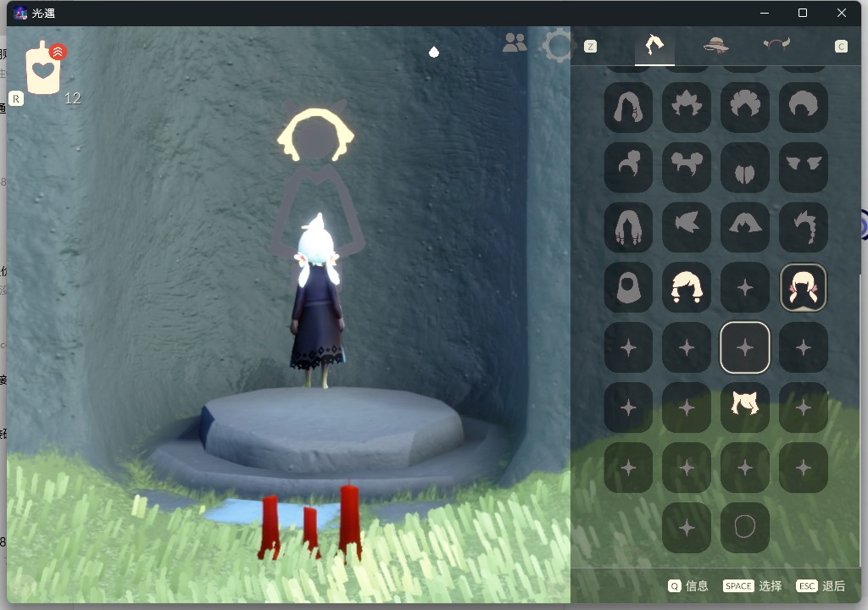Select the long hair with beaded ends
Image resolution: width=868 pixels, height=610 pixels.
click(628, 228)
